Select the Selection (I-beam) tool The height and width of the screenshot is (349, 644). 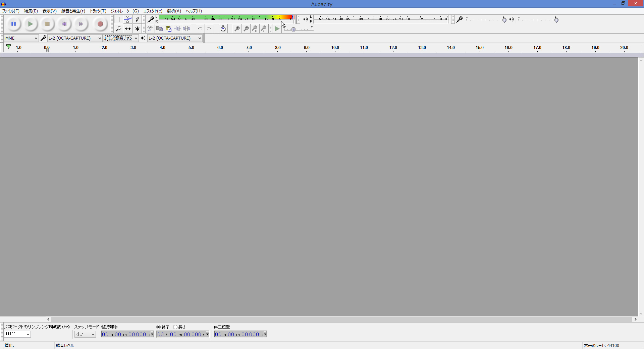pyautogui.click(x=119, y=19)
